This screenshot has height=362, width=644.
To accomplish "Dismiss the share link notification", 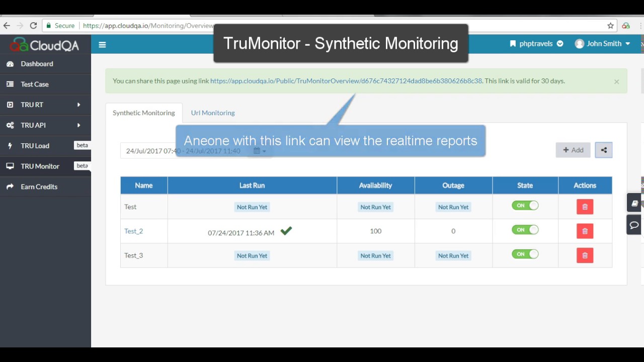I will (616, 81).
